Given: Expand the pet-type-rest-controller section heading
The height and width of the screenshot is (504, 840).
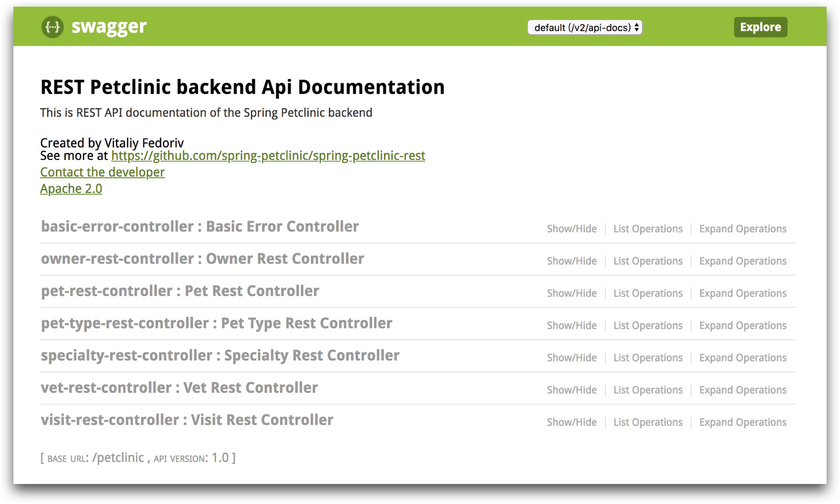Looking at the screenshot, I should click(x=217, y=323).
